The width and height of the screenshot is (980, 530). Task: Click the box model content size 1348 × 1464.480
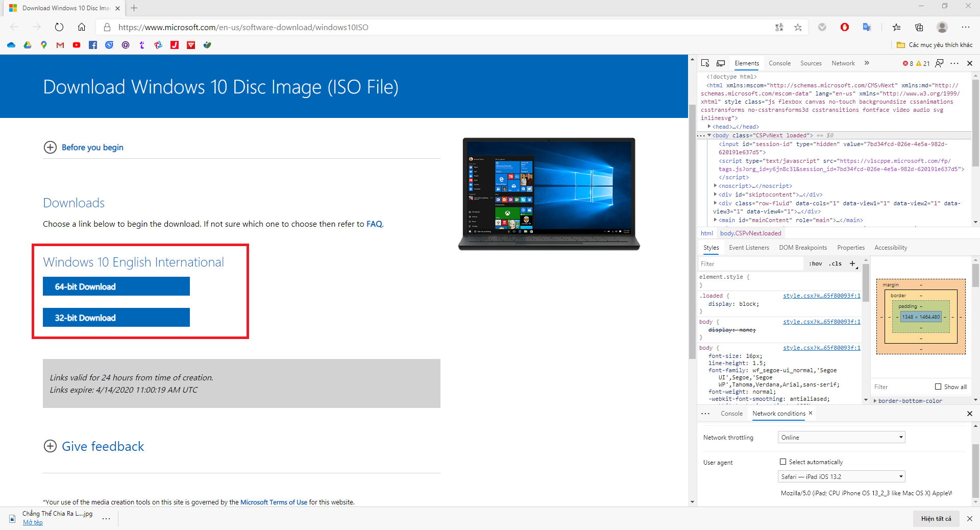point(921,317)
